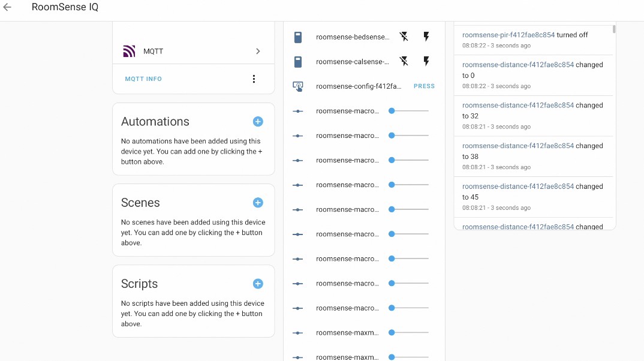This screenshot has height=361, width=644.
Task: Open the roomsense-distance link that changed to 38
Action: click(x=518, y=146)
